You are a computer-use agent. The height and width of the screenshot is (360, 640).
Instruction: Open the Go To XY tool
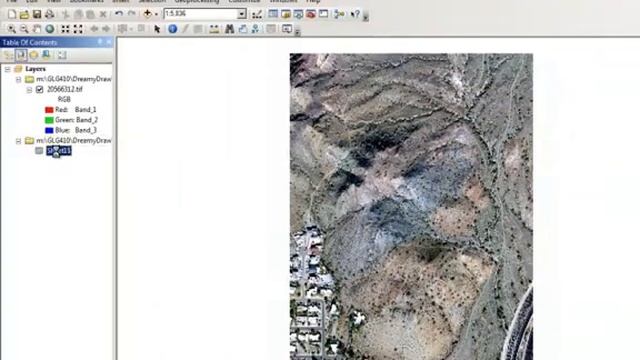[255, 29]
